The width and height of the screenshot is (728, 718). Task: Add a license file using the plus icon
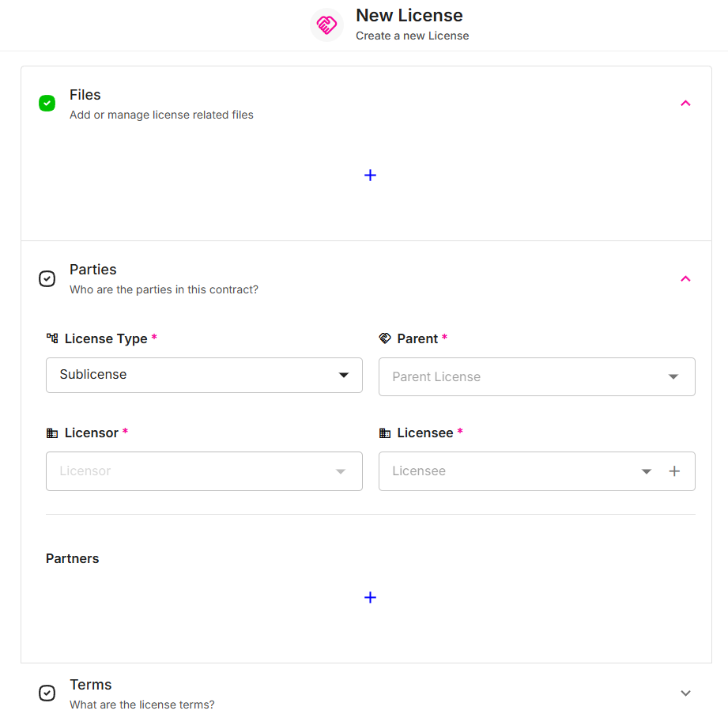(x=370, y=175)
